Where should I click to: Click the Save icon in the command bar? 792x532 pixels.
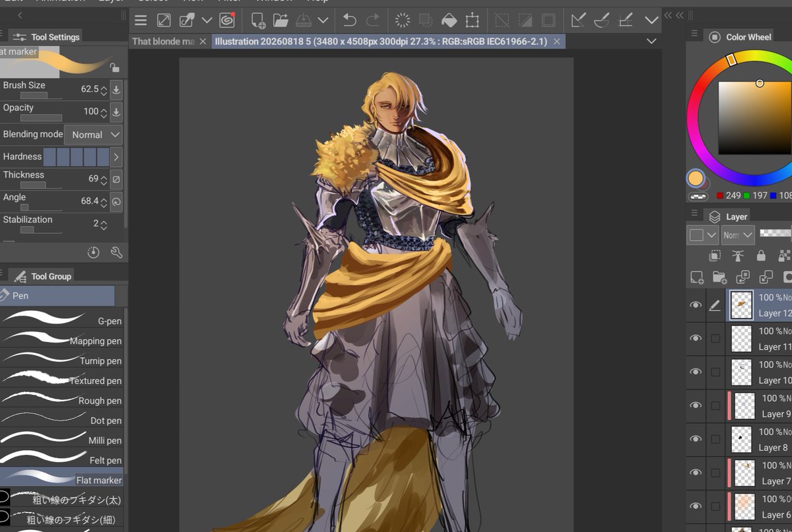point(304,20)
